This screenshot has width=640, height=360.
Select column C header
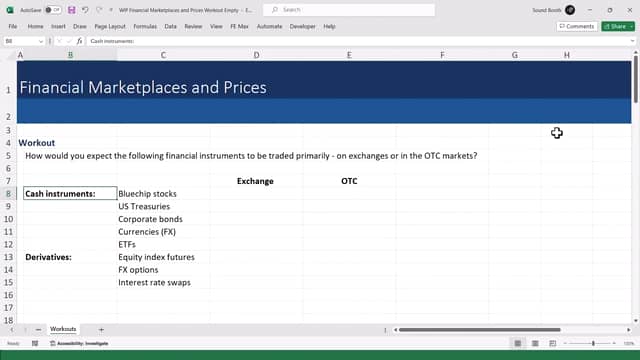click(x=163, y=55)
